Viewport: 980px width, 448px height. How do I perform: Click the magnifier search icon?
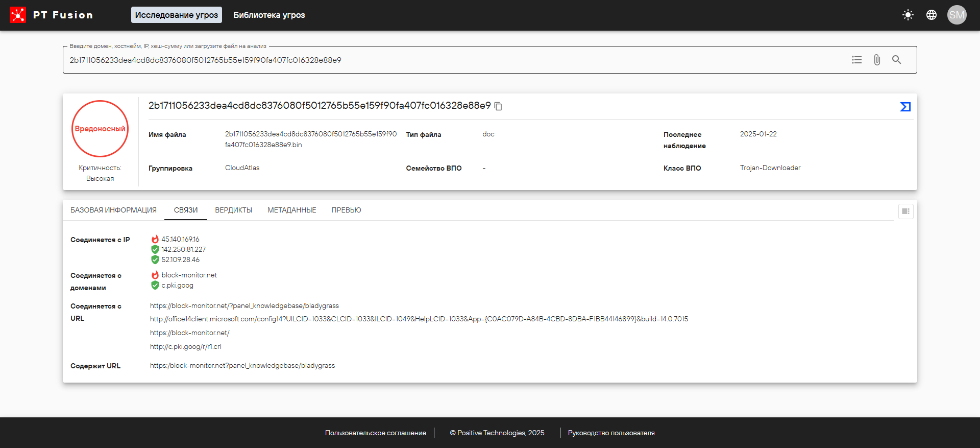[x=896, y=60]
